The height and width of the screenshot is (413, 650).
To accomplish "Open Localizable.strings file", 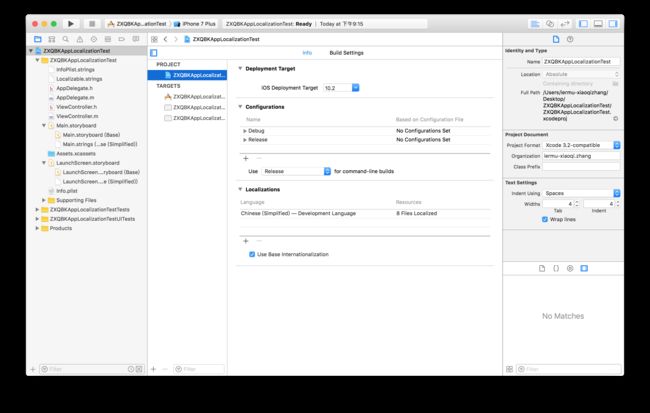I will point(79,79).
